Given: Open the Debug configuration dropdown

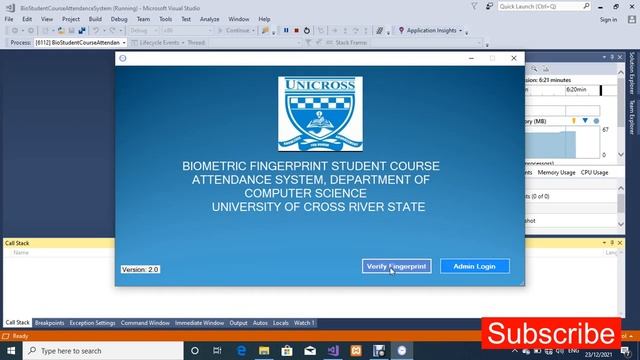Looking at the screenshot, I should (x=143, y=30).
